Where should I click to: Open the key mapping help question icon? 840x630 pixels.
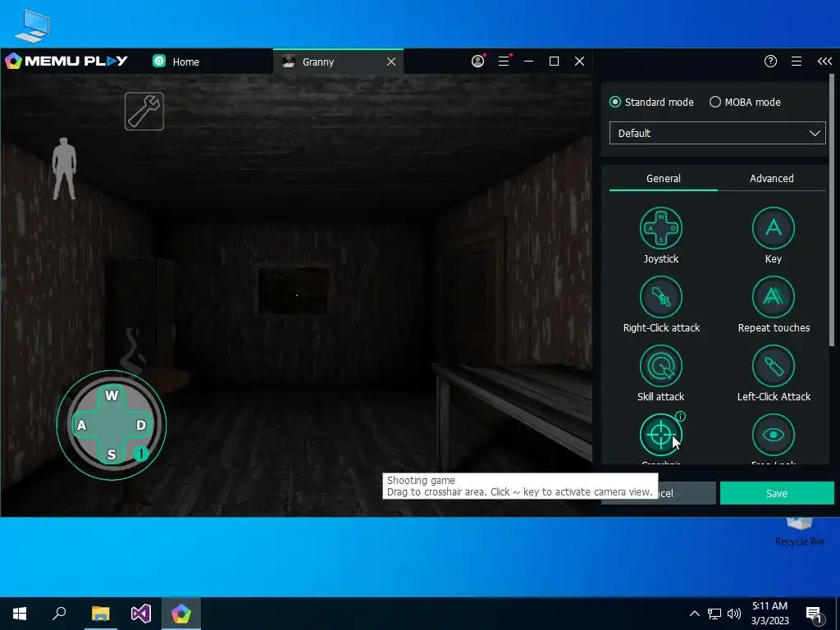point(770,61)
